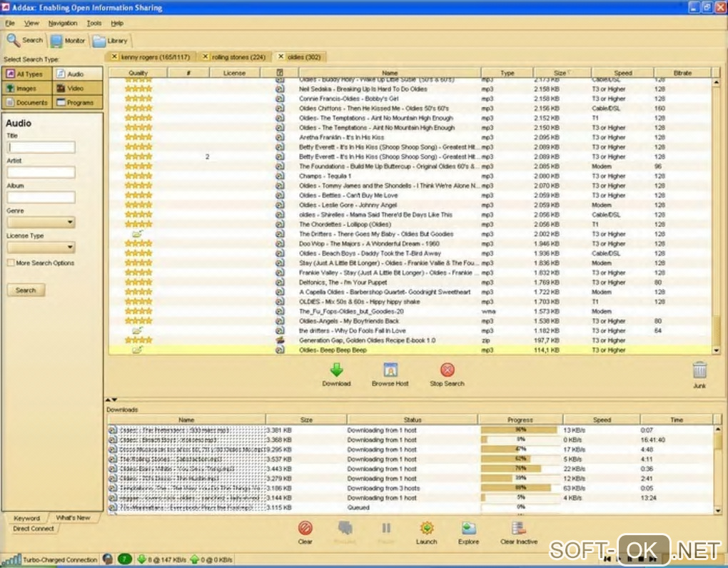Sort results by Name column header

[x=390, y=73]
